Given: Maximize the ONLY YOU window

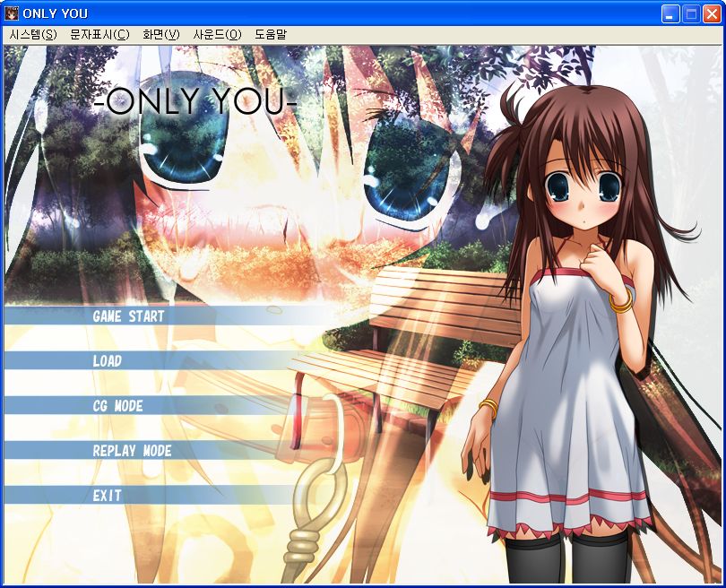Looking at the screenshot, I should click(x=691, y=13).
